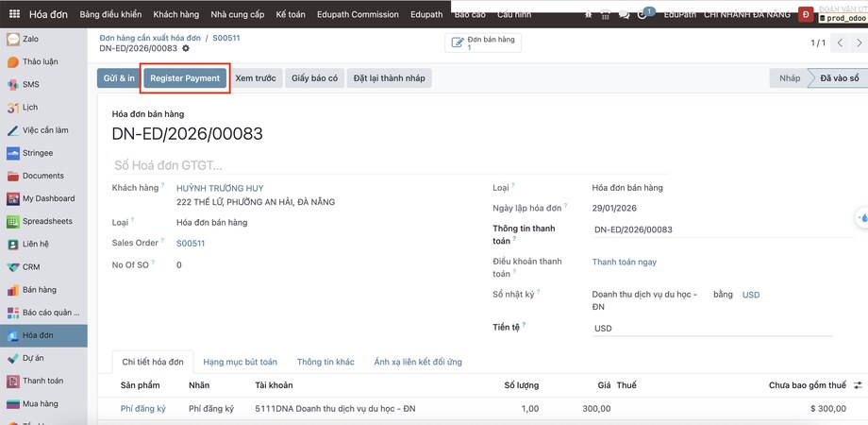Click CHI NHÁNH ĐÀ NẴNG company switcher

click(x=747, y=15)
